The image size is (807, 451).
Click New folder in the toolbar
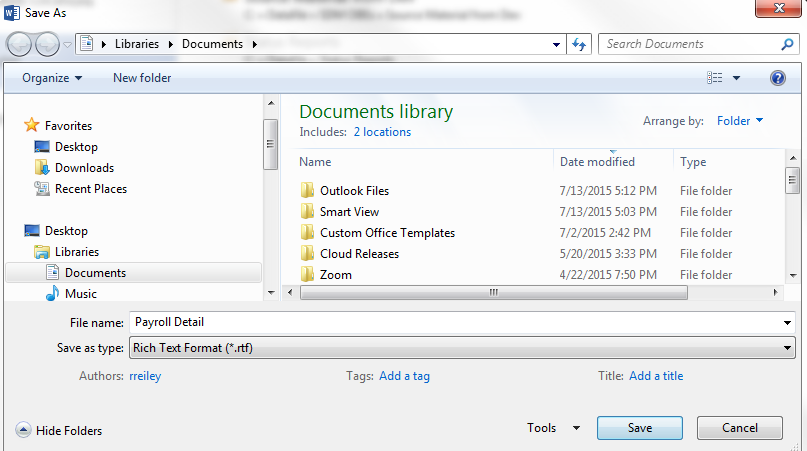[x=142, y=78]
